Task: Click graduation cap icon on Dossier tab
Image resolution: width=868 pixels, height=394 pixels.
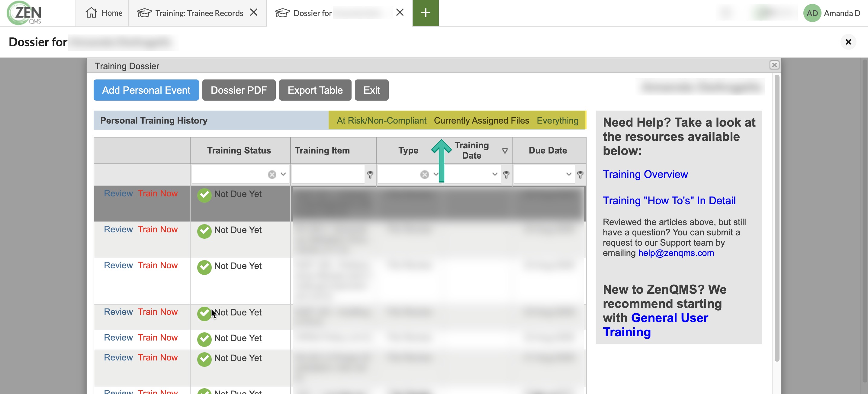Action: [282, 13]
